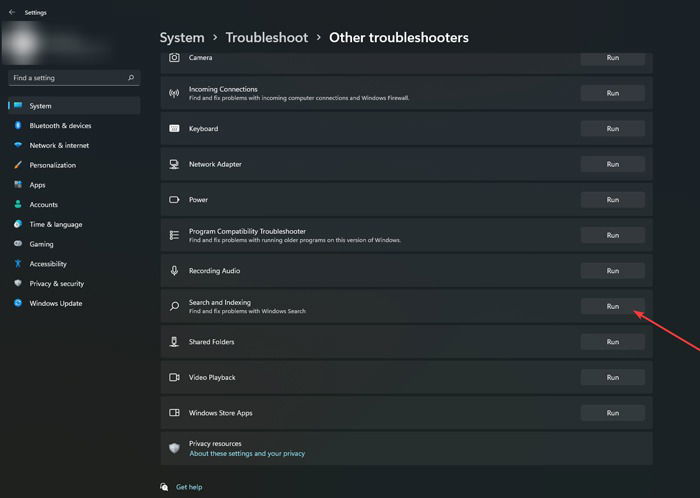The height and width of the screenshot is (498, 700).
Task: Click the back arrow icon in Settings
Action: pyautogui.click(x=12, y=12)
